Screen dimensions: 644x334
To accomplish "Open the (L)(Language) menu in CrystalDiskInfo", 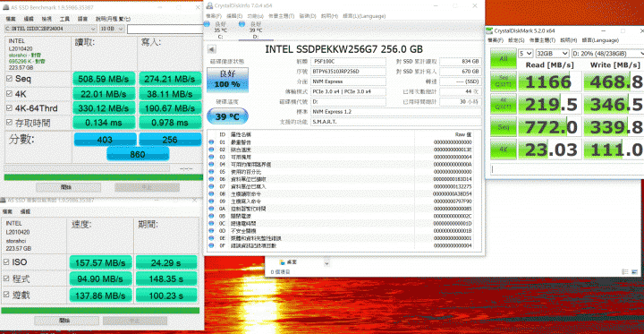I will coord(364,16).
